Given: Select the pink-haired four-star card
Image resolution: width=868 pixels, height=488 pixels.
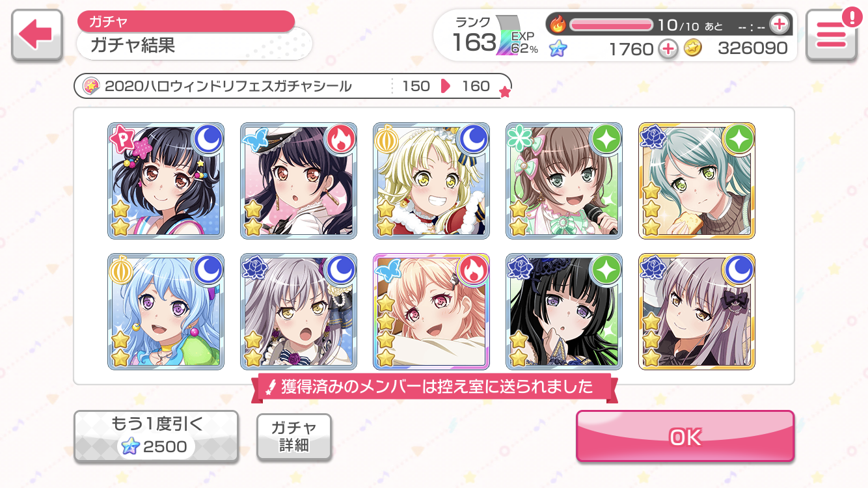Looking at the screenshot, I should coord(431,312).
